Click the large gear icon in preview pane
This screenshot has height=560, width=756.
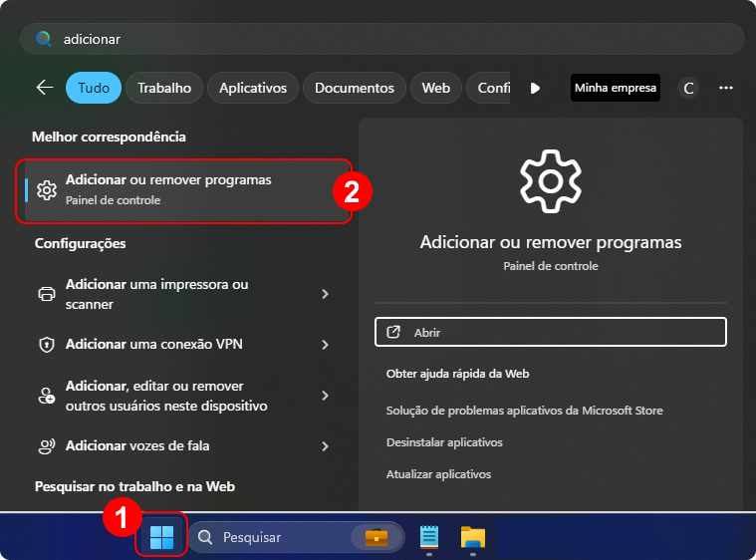coord(551,181)
